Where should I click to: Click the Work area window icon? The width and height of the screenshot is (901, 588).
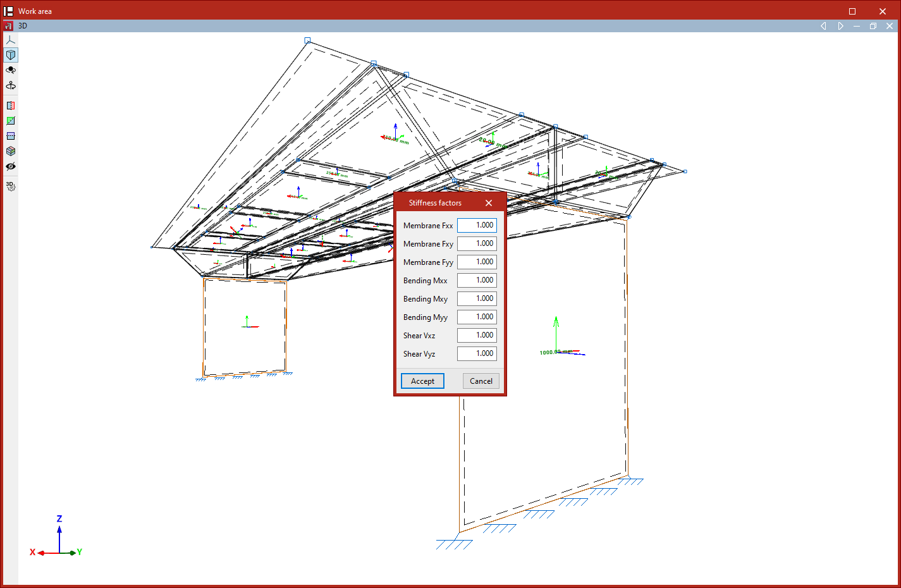coord(8,11)
